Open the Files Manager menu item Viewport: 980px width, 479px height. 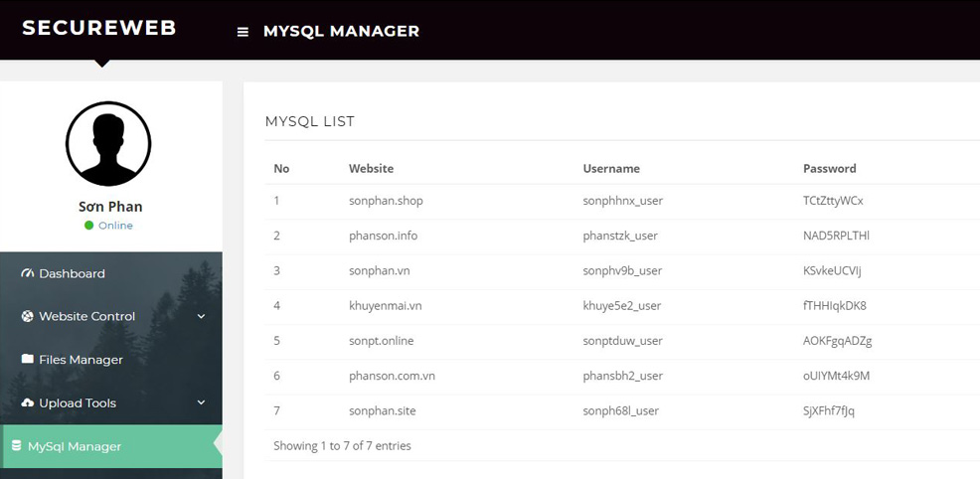point(81,359)
